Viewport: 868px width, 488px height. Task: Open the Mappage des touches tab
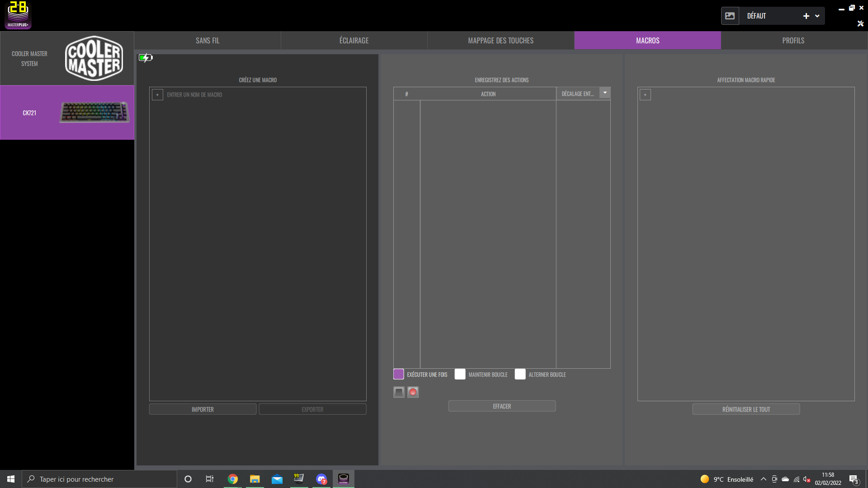[500, 41]
